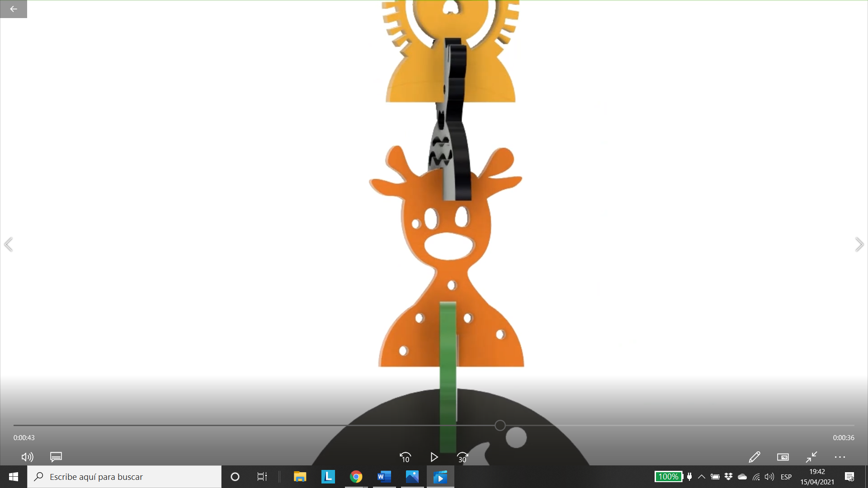868x488 pixels.
Task: Click the 'Escribe aquí para buscar' search box
Action: pos(124,477)
